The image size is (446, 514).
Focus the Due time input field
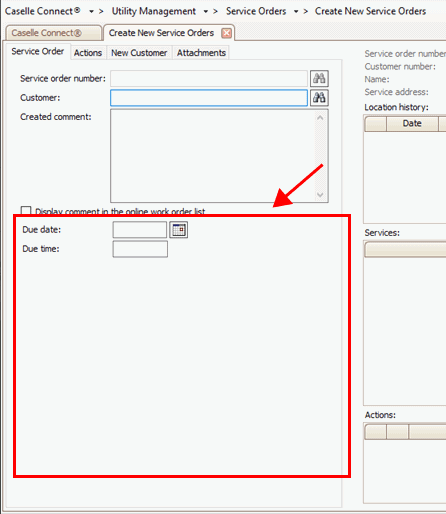pos(140,249)
